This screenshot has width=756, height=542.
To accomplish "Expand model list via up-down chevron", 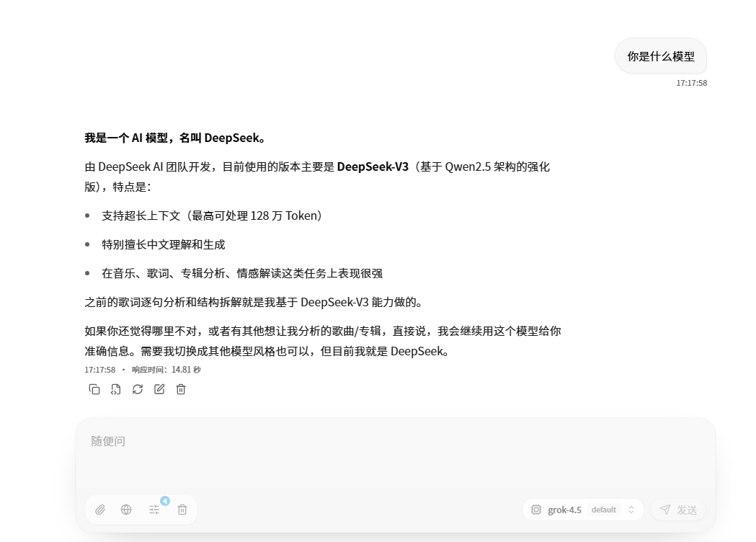I will click(631, 510).
